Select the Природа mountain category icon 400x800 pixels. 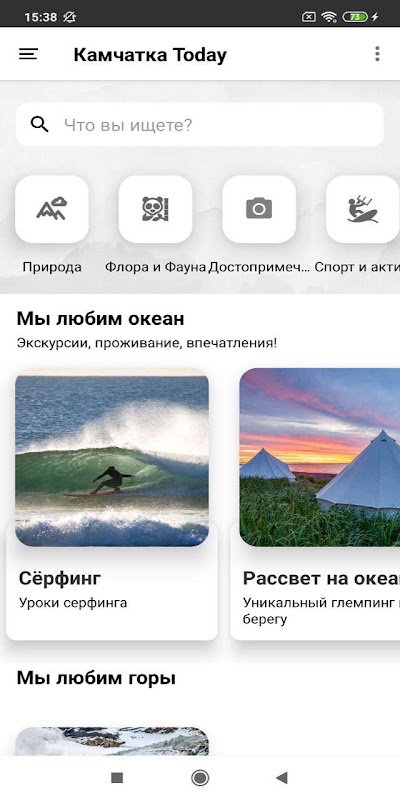[52, 209]
